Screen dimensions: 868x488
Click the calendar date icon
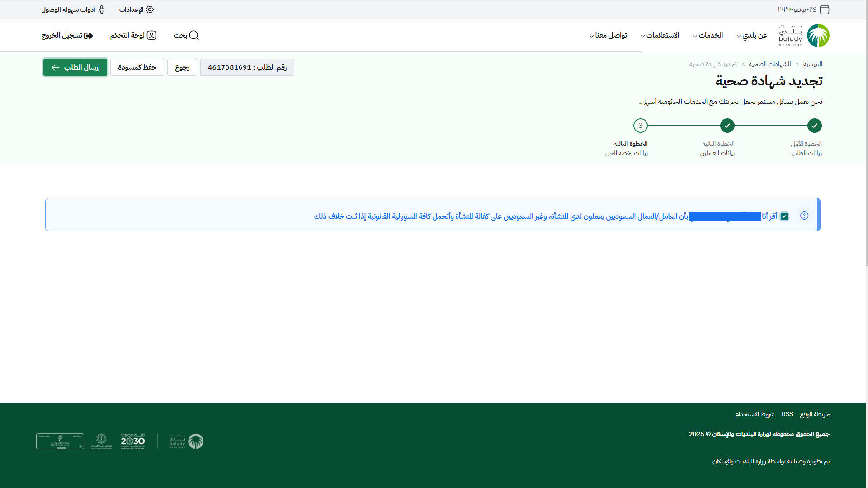825,9
